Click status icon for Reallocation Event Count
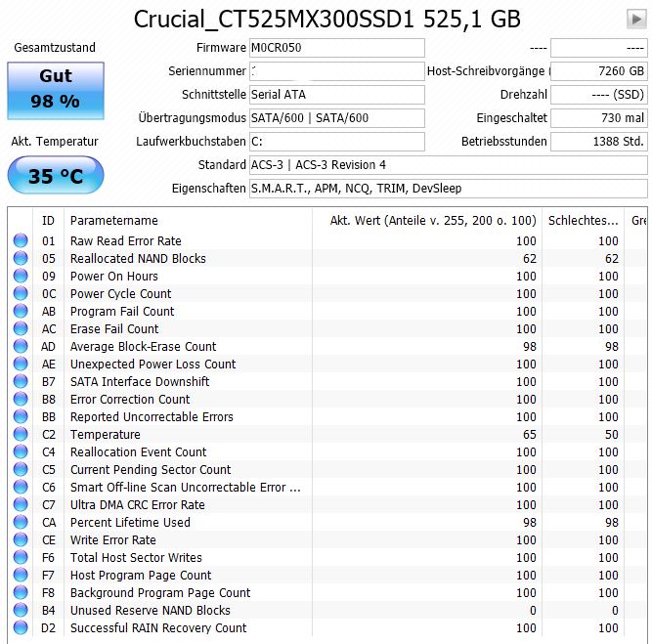Screen dimensions: 652x644 [21, 451]
